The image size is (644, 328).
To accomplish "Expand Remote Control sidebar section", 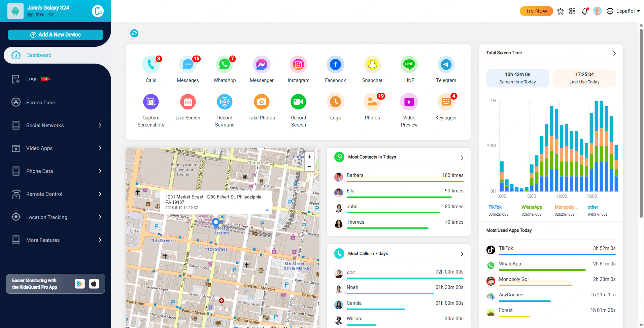I will [56, 194].
